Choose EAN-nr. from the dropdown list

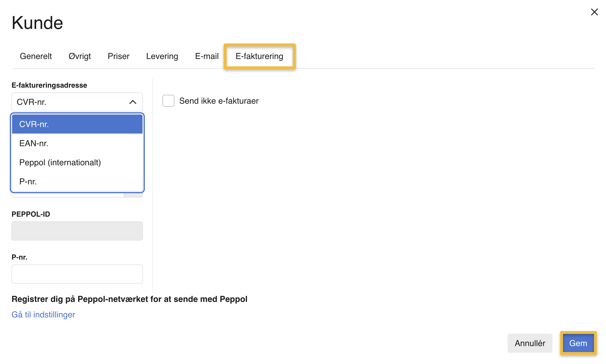(x=77, y=143)
